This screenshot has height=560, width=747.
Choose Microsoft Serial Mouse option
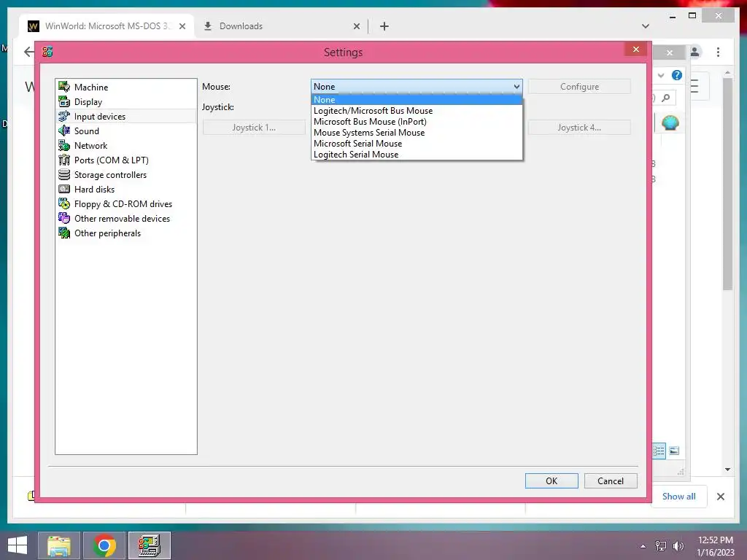coord(417,144)
